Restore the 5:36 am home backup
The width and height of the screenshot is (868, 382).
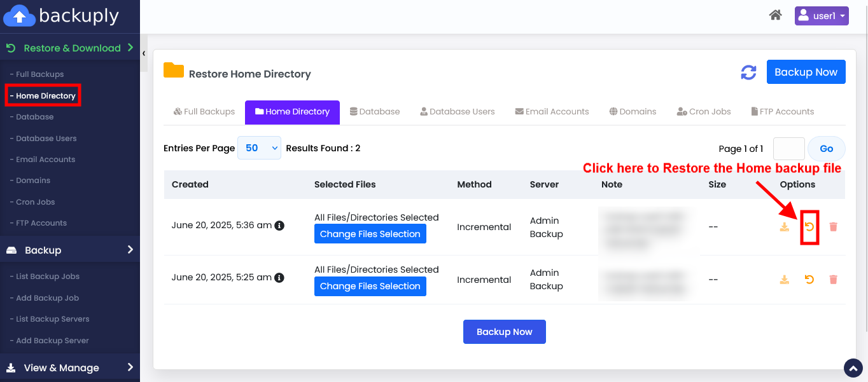pyautogui.click(x=809, y=227)
